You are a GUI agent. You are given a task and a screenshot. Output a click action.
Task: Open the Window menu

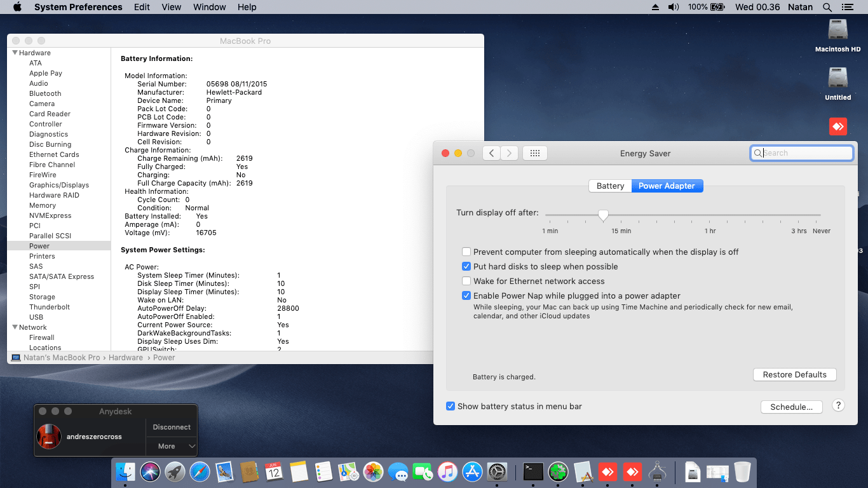coord(209,7)
